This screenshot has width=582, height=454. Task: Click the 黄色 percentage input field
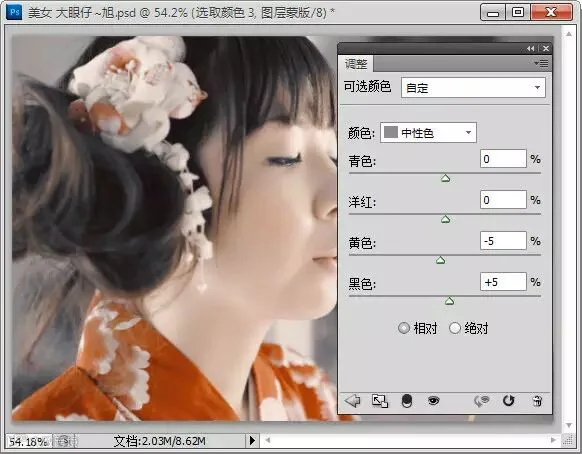[x=503, y=241]
